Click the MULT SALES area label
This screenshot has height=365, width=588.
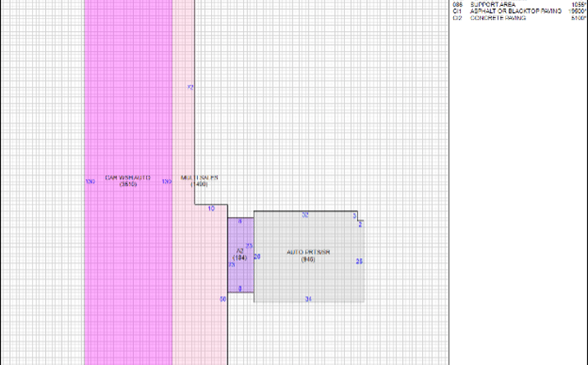pyautogui.click(x=199, y=181)
